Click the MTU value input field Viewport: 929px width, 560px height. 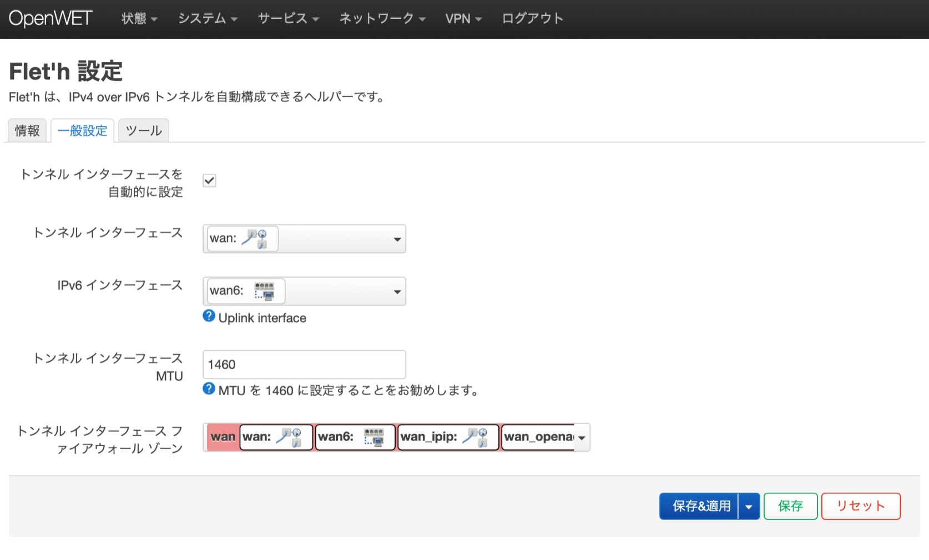(x=304, y=364)
